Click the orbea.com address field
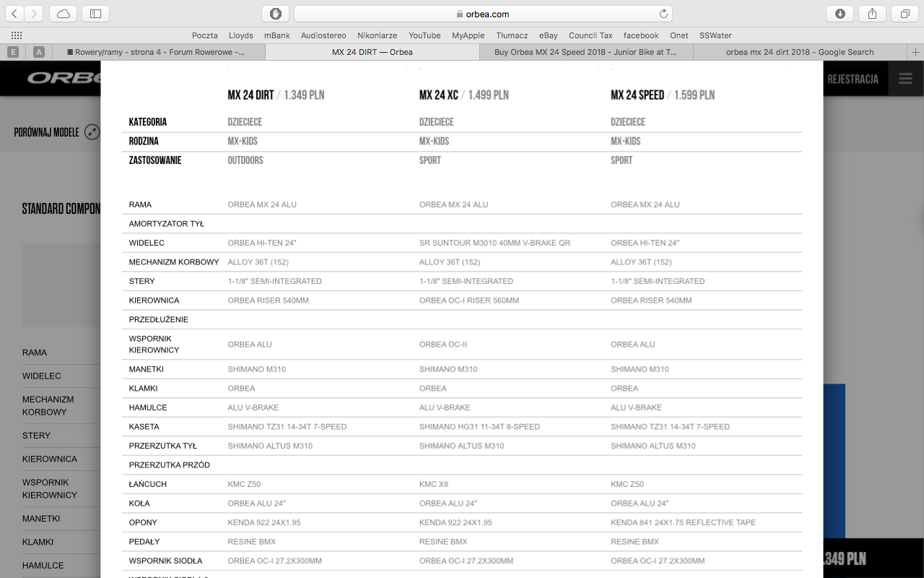This screenshot has height=578, width=924. 482,14
